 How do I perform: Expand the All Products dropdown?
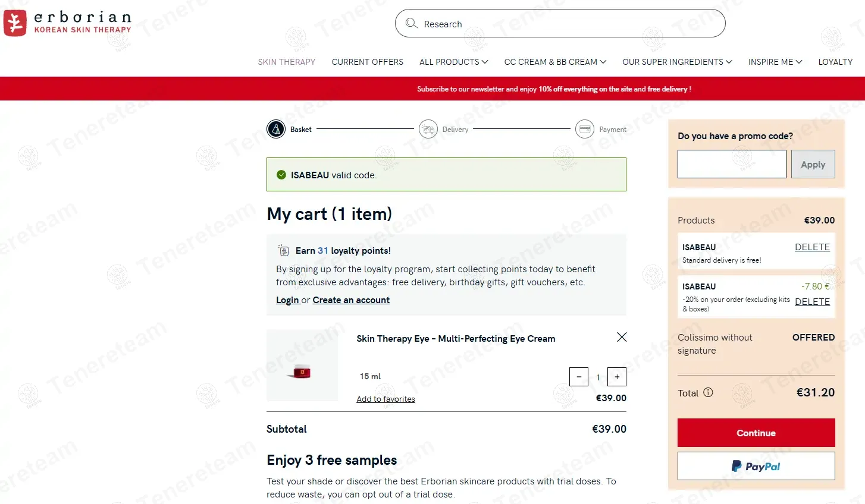coord(453,62)
